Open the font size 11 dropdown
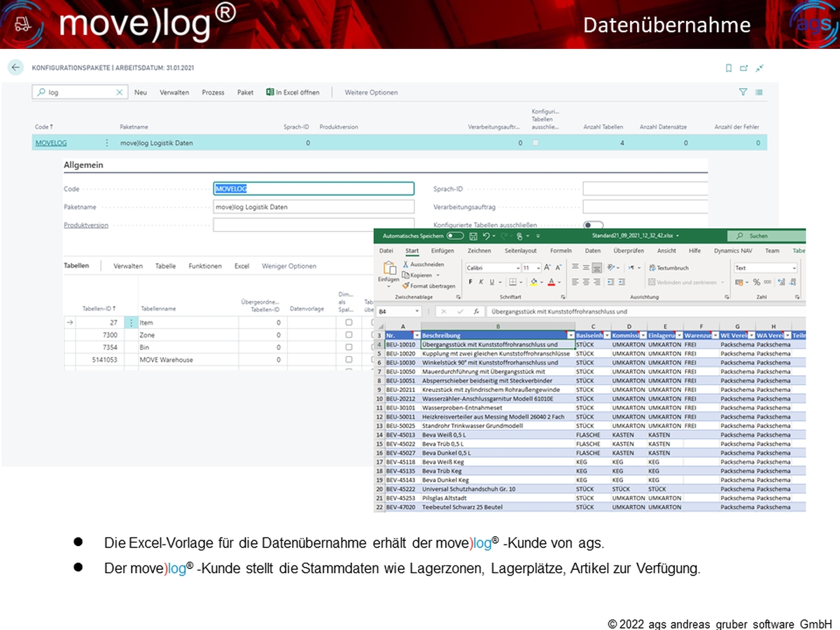 click(538, 268)
